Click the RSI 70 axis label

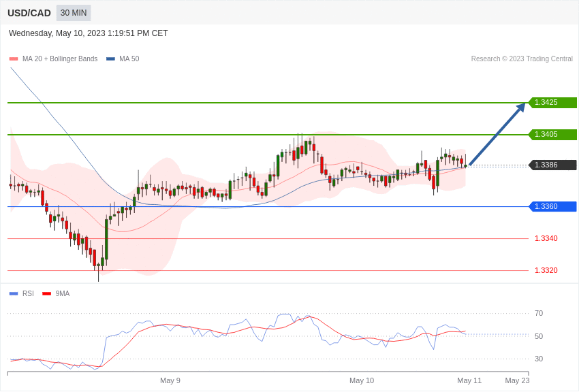[x=539, y=314]
